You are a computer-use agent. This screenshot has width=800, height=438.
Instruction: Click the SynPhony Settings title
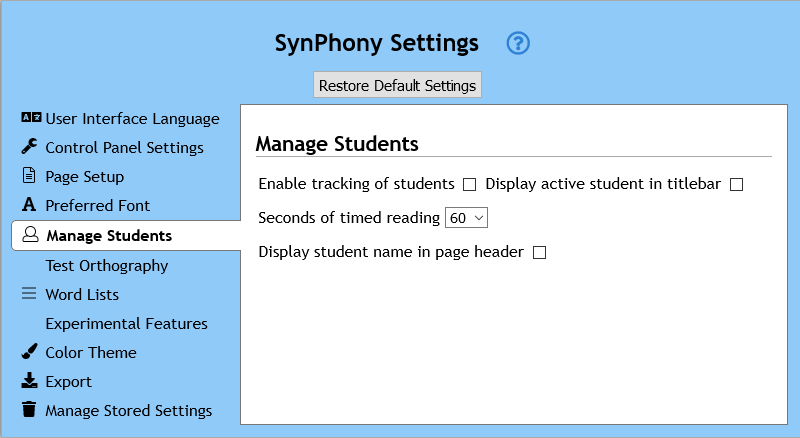point(377,43)
